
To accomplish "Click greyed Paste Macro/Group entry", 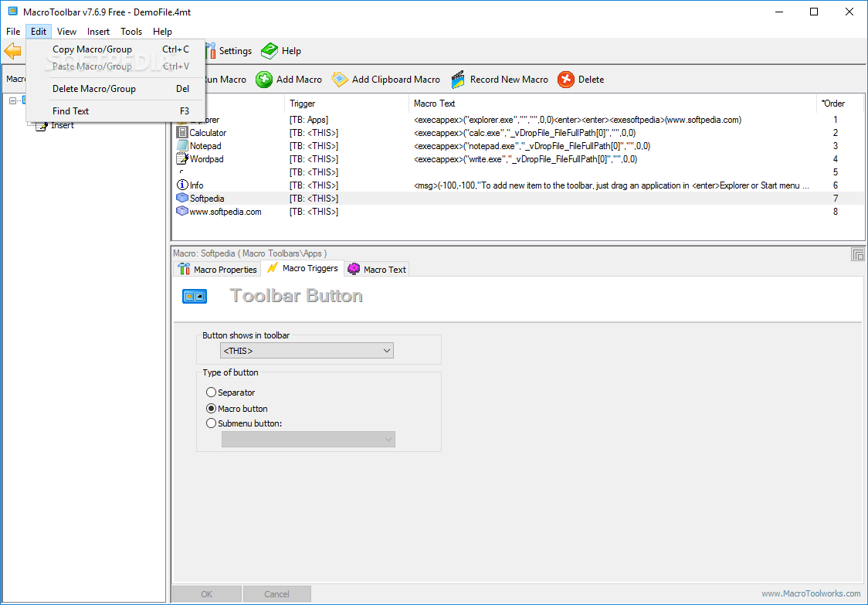I will tap(116, 66).
